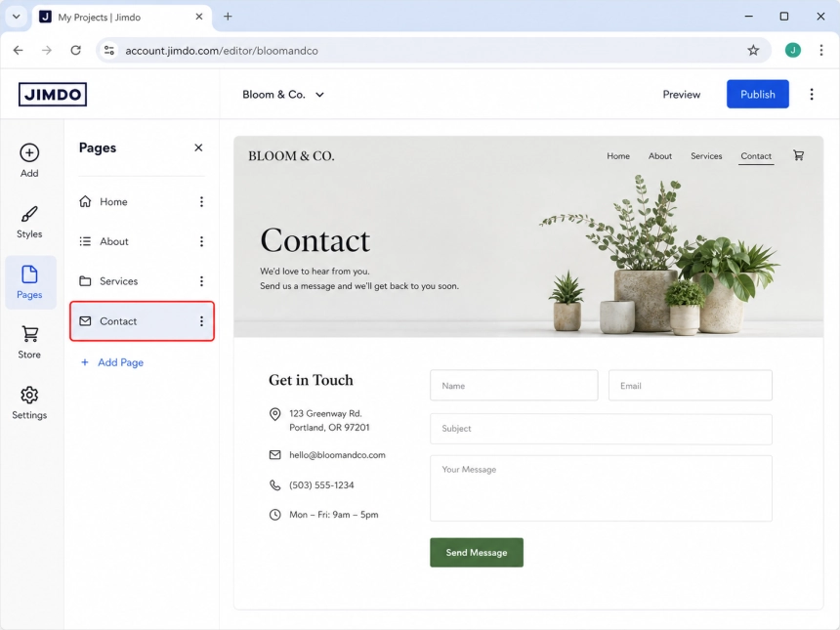Select the Get in Touch heading
The width and height of the screenshot is (840, 630).
click(311, 380)
